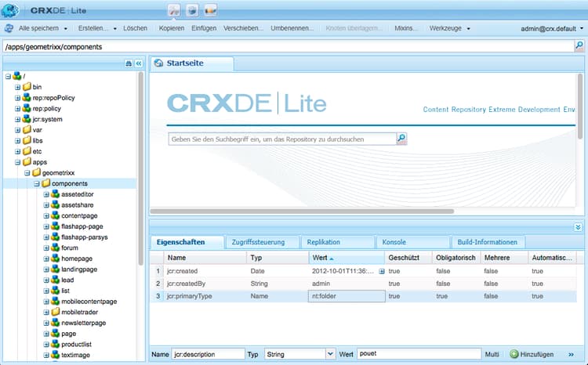Screen dimensions: 588x365
Task: Sort by the Wert column header
Action: pyautogui.click(x=347, y=258)
